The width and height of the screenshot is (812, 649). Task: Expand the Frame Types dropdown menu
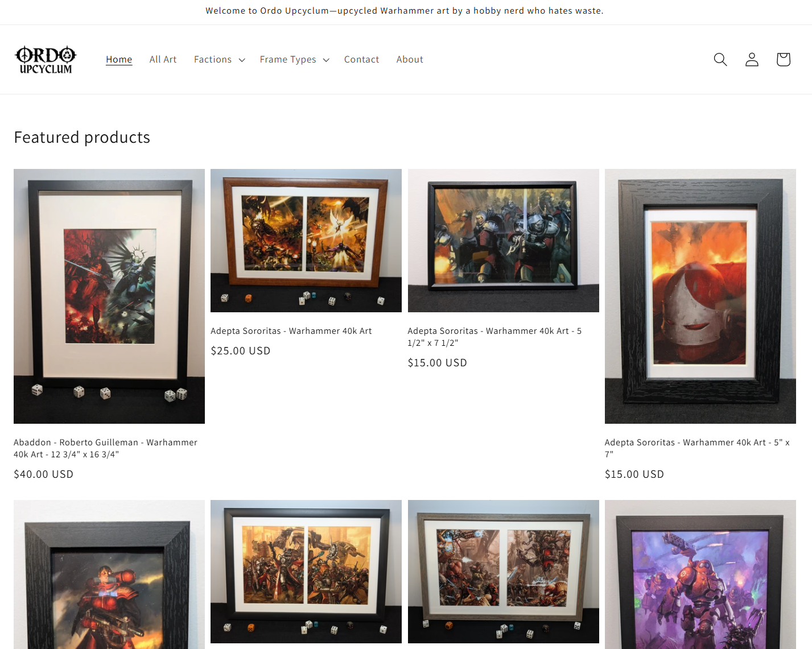(x=294, y=59)
